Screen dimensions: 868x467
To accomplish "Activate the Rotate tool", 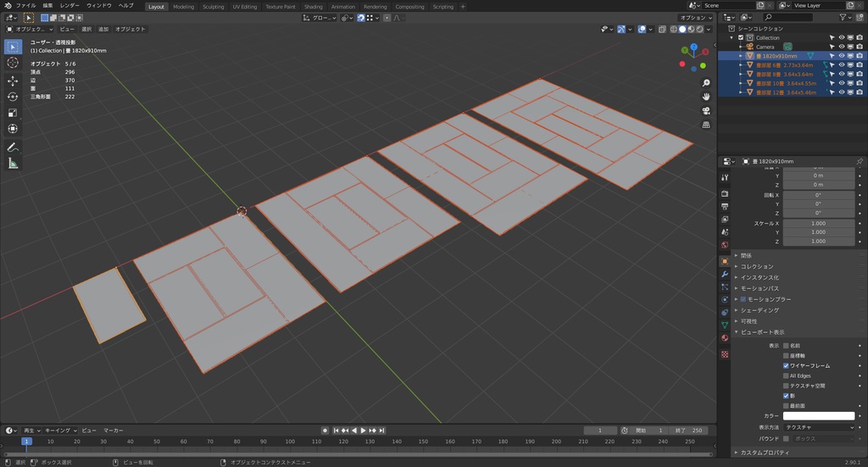I will (13, 97).
